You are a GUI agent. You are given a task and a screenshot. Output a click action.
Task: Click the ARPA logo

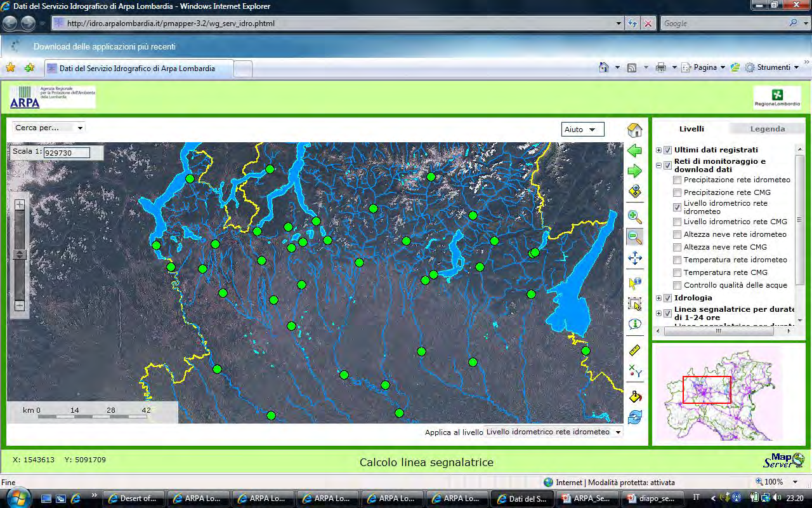click(x=53, y=97)
